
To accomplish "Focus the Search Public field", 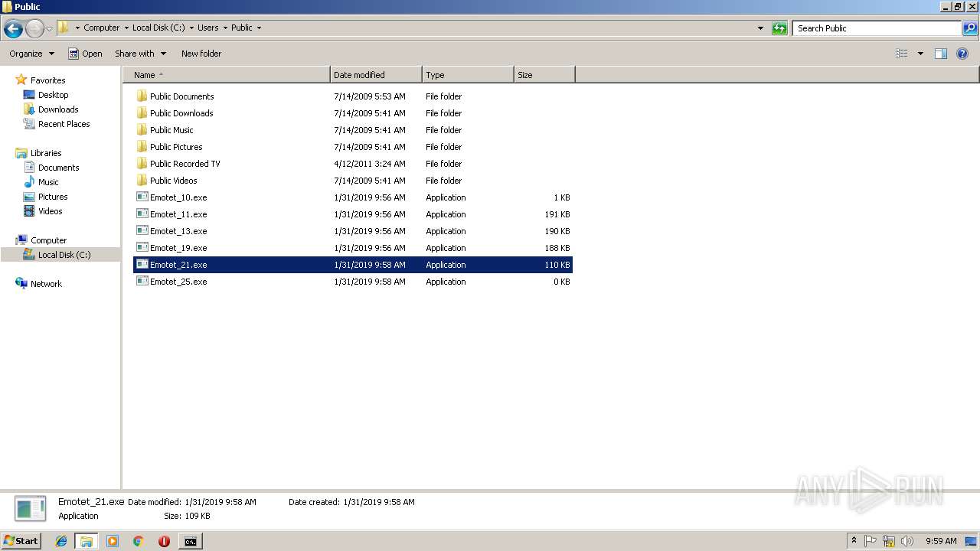I will [877, 28].
